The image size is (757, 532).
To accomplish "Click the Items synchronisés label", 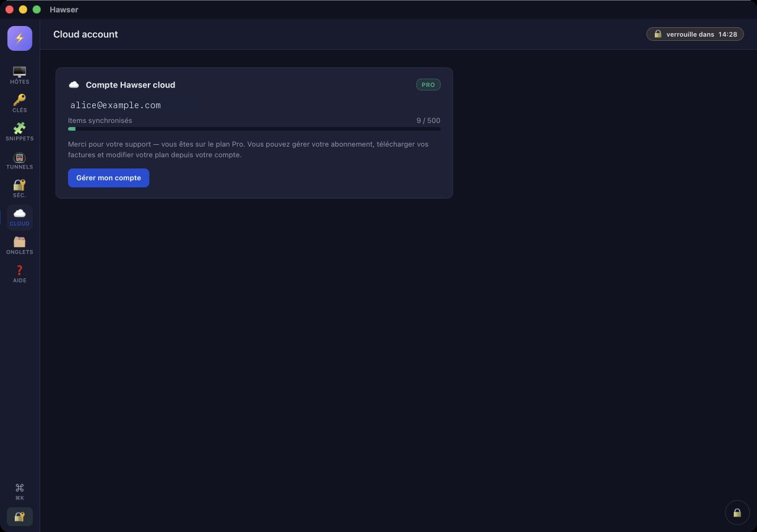I will (100, 121).
